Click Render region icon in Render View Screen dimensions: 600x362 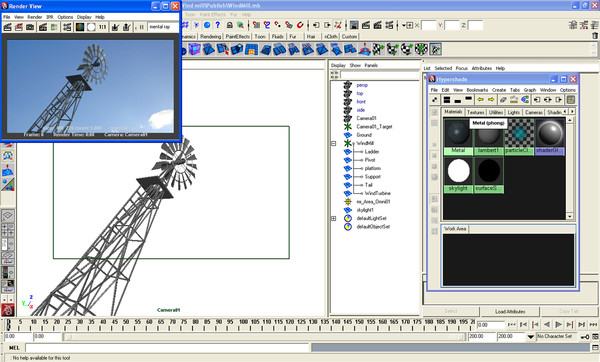(19, 27)
